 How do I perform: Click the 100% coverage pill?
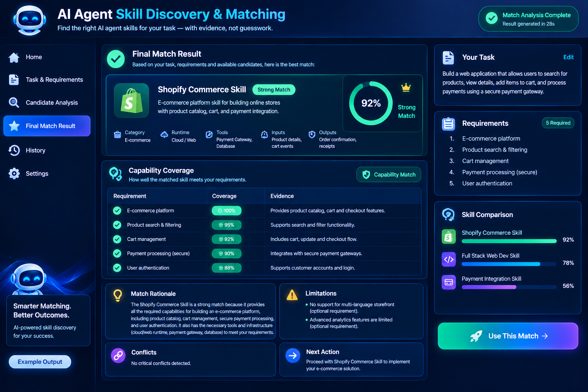click(227, 211)
